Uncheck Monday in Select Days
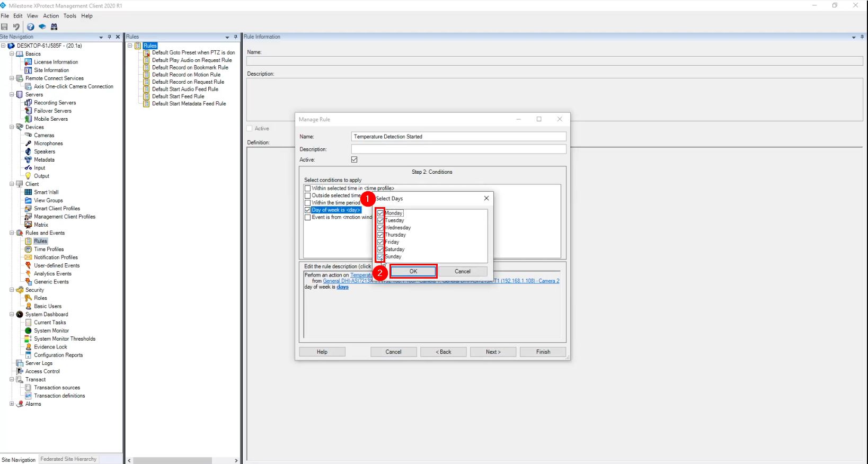Image resolution: width=868 pixels, height=464 pixels. 380,213
